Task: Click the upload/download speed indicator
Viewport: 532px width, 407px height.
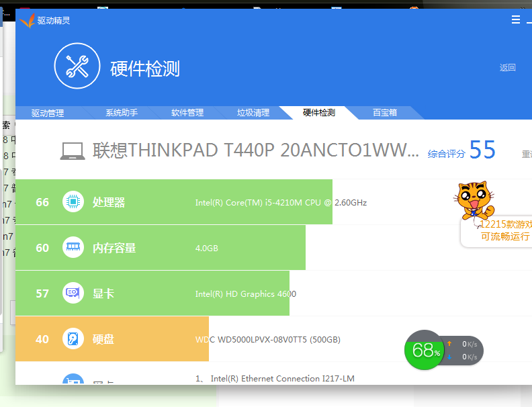Action: coord(464,351)
